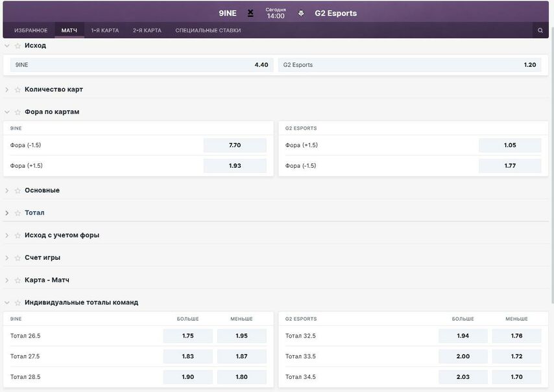Click the page vertical scrollbar
554x392 pixels.
tap(552, 165)
